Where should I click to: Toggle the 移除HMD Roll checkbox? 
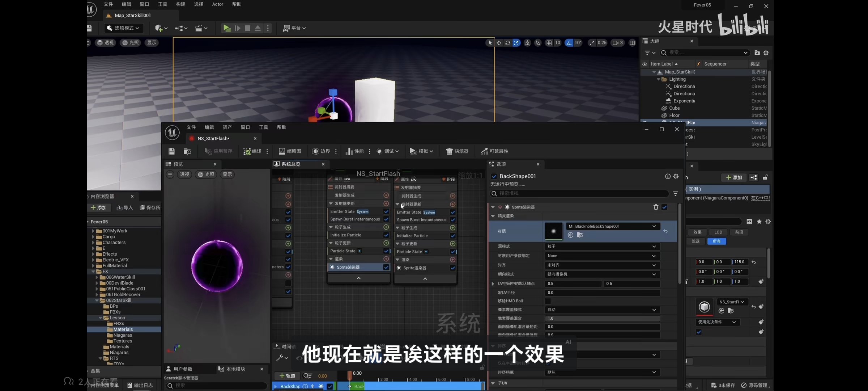pyautogui.click(x=548, y=301)
